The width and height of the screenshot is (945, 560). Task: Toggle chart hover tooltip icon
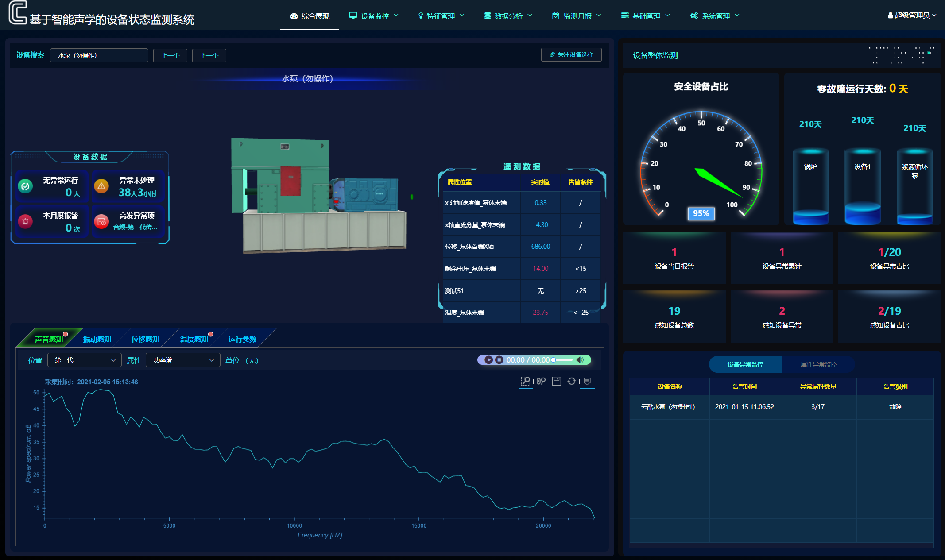coord(587,381)
